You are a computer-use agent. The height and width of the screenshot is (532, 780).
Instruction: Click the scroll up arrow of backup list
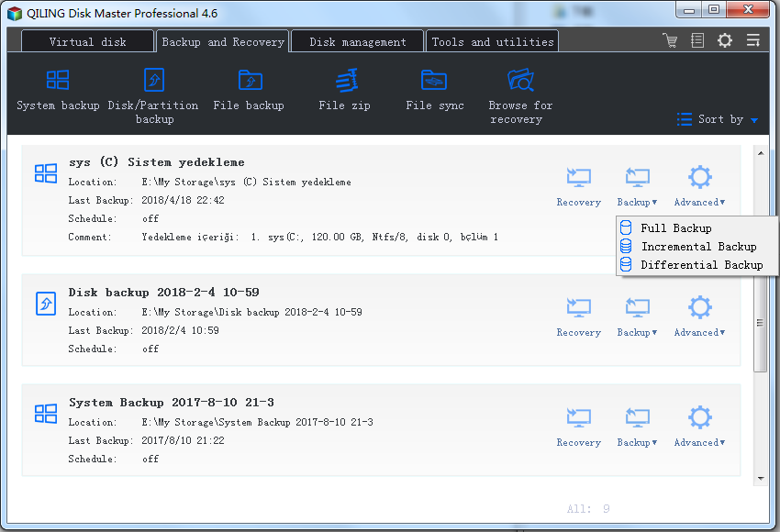point(761,153)
